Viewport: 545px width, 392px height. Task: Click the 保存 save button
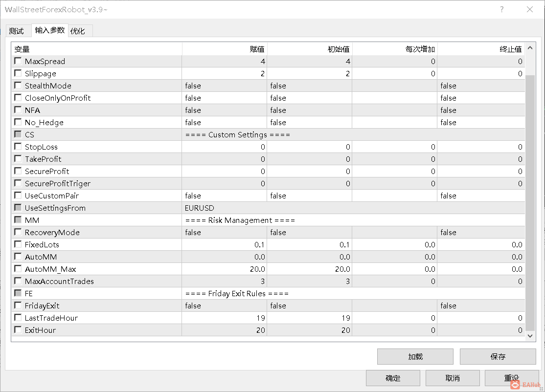coord(498,357)
